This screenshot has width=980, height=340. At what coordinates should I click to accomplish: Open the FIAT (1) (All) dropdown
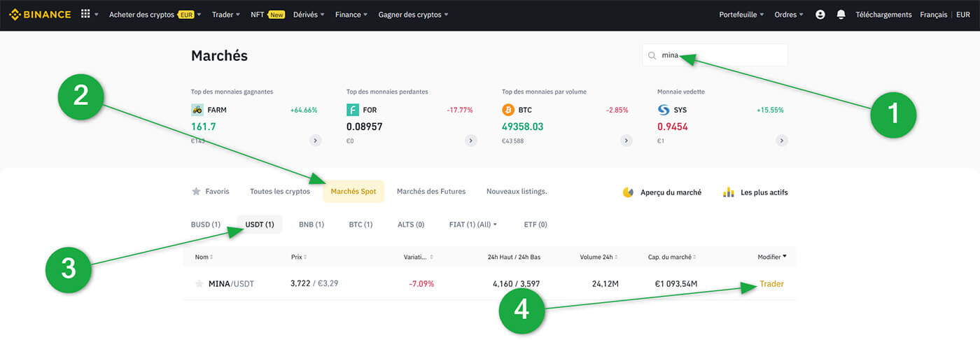pos(473,225)
